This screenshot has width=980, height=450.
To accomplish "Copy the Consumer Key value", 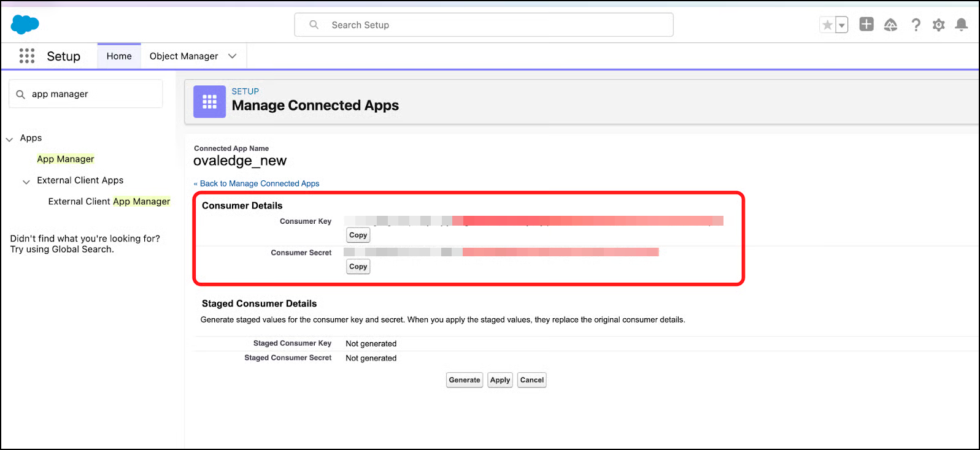I will (358, 235).
